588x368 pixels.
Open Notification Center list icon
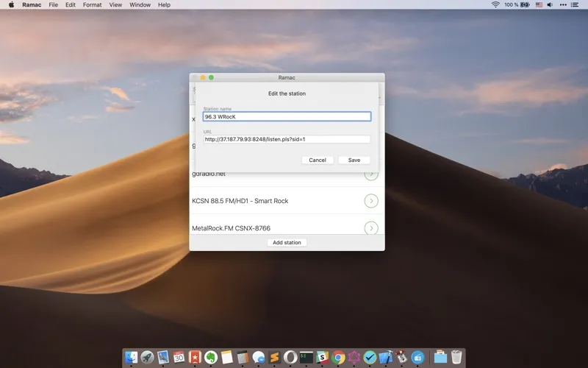pyautogui.click(x=575, y=4)
